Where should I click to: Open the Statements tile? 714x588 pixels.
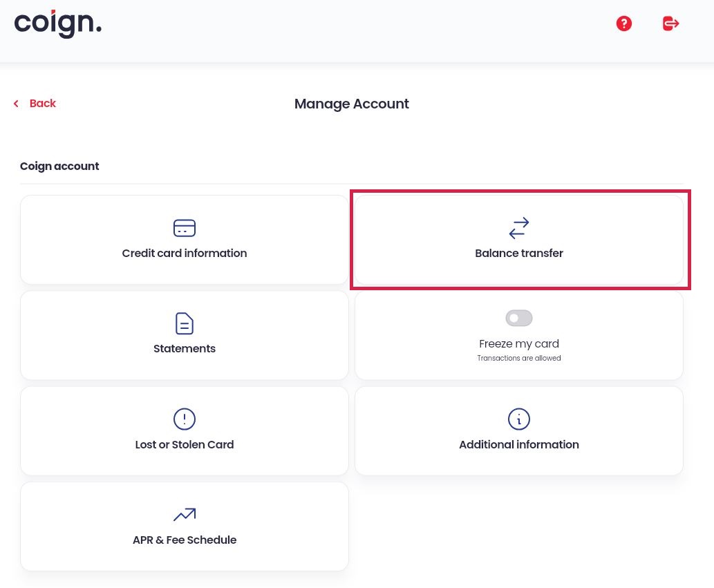(185, 335)
